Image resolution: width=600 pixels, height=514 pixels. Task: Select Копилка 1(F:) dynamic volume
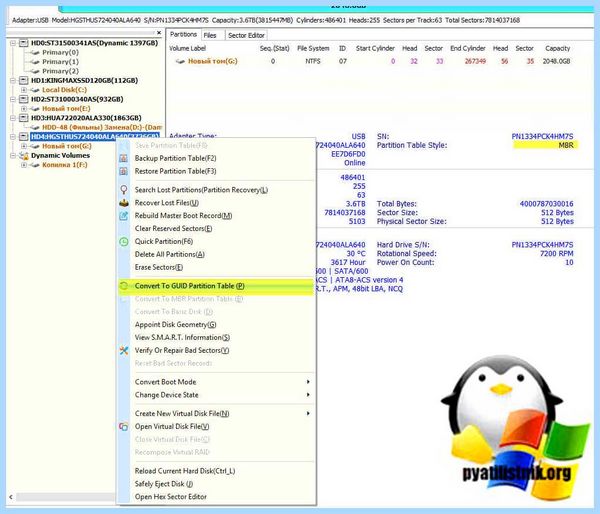click(65, 165)
